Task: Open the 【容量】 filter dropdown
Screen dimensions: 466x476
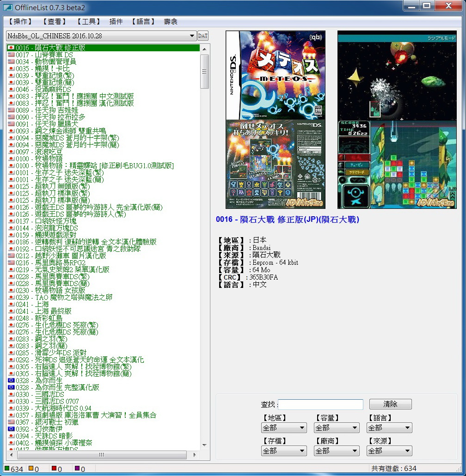Action: (337, 428)
